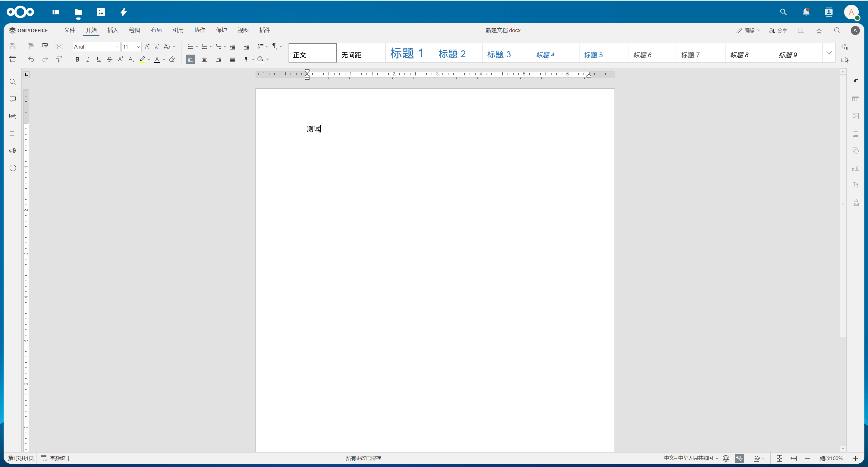Viewport: 868px width, 467px height.
Task: Open the headings navigation panel icon
Action: 12,134
